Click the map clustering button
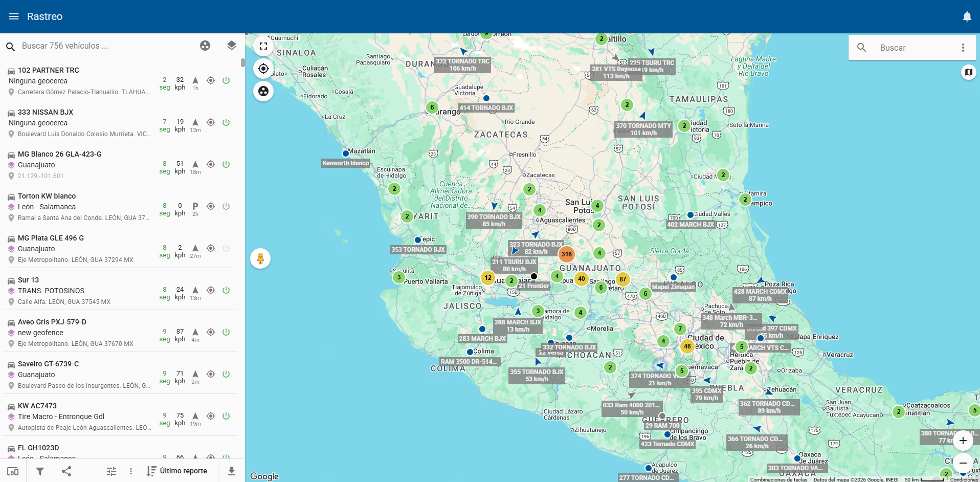Screen dimensions: 980x482 (x=263, y=91)
